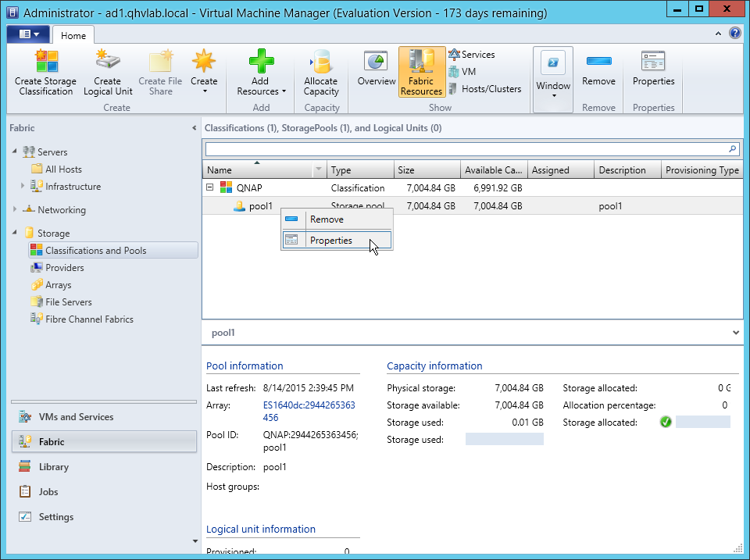
Task: Click Allocate Capacity icon
Action: pyautogui.click(x=321, y=62)
